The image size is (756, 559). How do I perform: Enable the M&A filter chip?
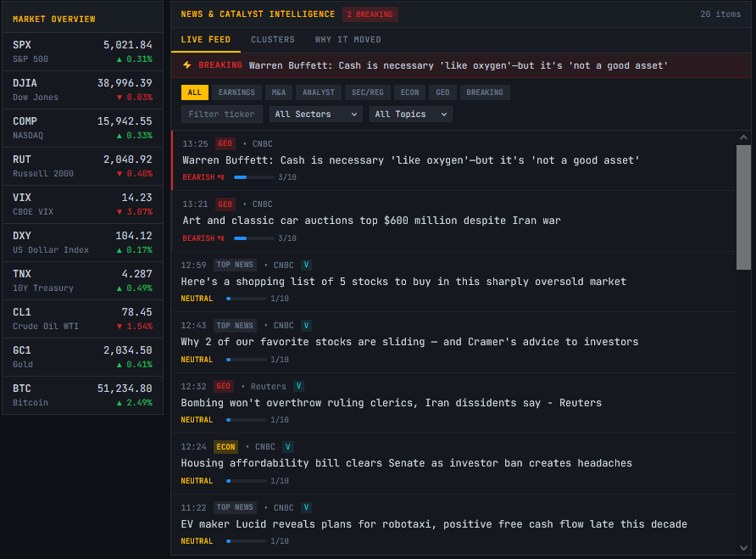pyautogui.click(x=277, y=92)
